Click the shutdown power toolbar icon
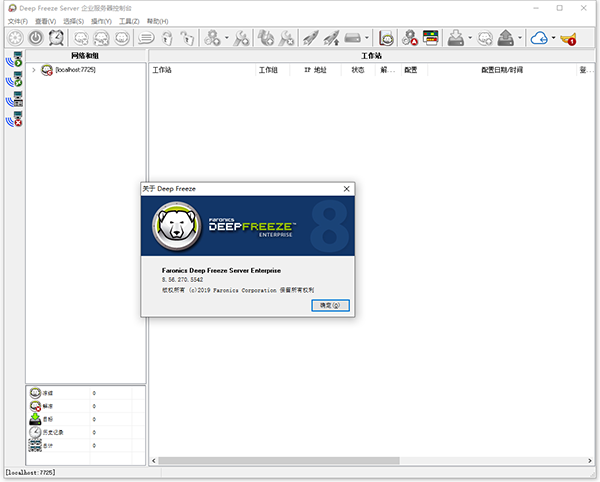Screen dimensions: 600x482 click(x=36, y=38)
